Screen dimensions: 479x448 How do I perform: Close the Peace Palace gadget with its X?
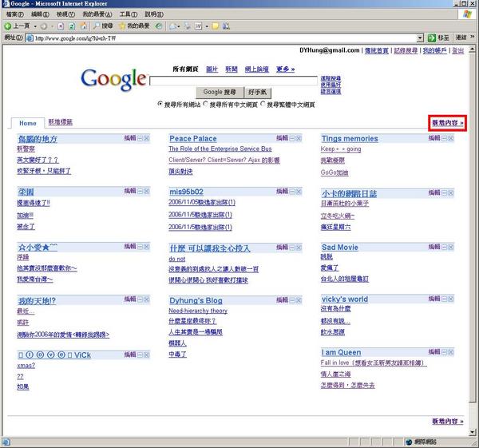[x=299, y=139]
